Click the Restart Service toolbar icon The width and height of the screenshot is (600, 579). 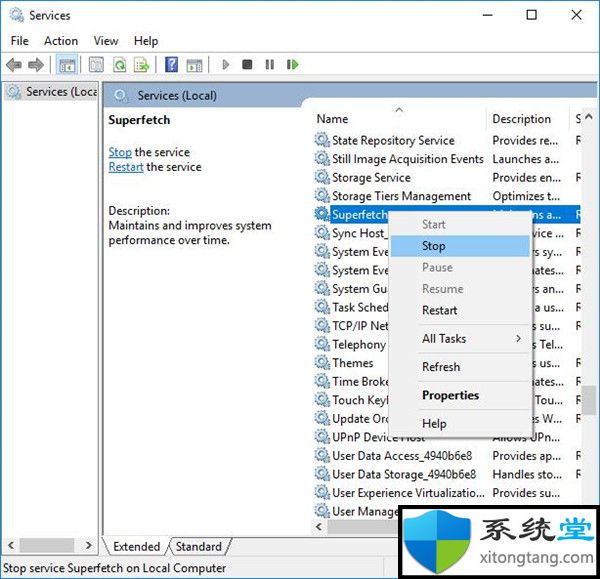(293, 64)
